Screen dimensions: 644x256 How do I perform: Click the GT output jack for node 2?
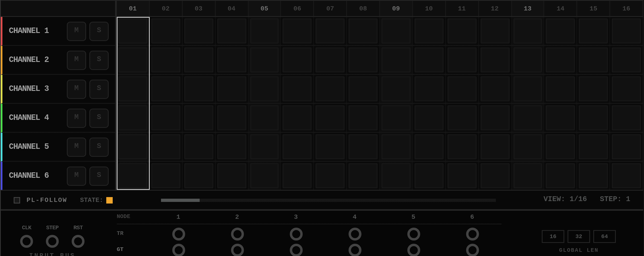(237, 250)
